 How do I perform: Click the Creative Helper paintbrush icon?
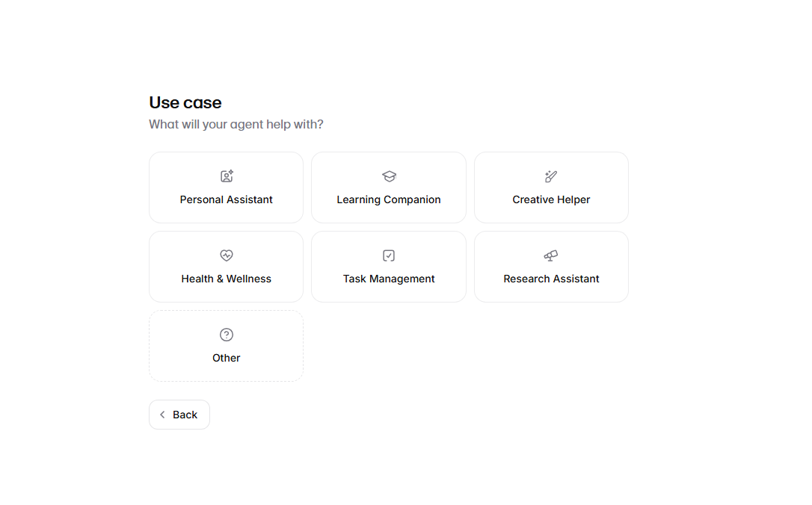[551, 176]
